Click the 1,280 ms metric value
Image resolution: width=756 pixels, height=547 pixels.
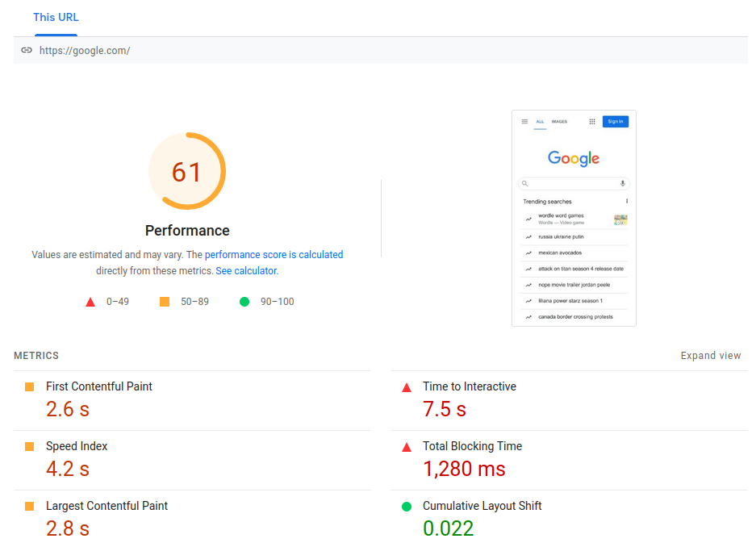[x=464, y=469]
